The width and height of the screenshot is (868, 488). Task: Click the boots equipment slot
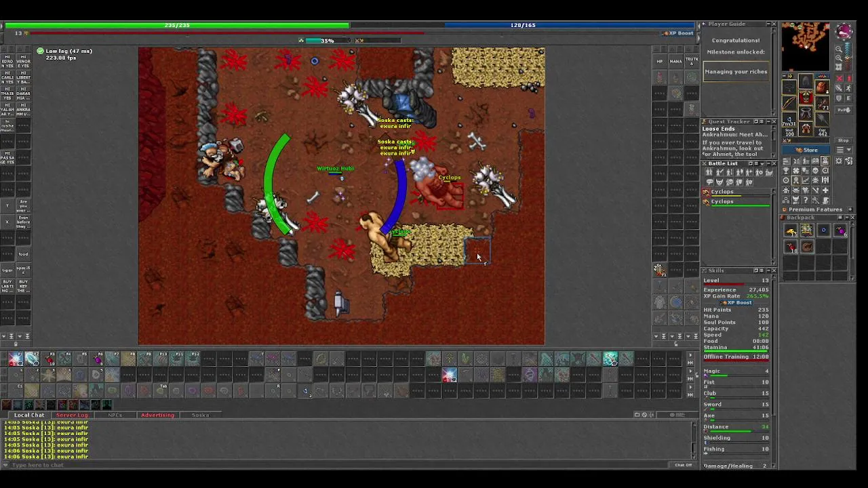[806, 129]
